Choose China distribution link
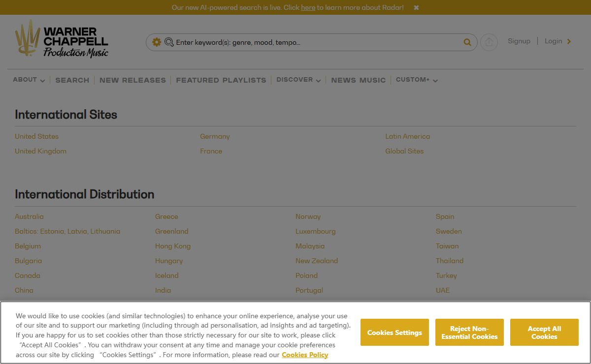591x364 pixels. (x=24, y=290)
